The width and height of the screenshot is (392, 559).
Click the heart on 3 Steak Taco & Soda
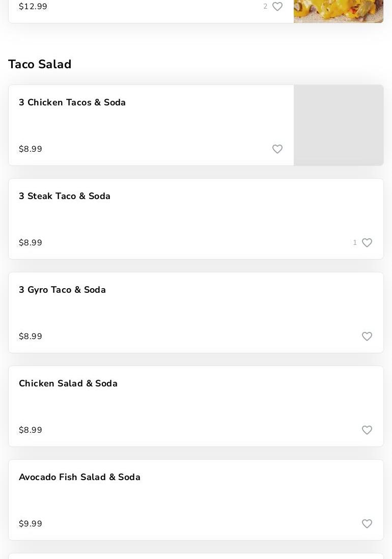[x=367, y=243]
